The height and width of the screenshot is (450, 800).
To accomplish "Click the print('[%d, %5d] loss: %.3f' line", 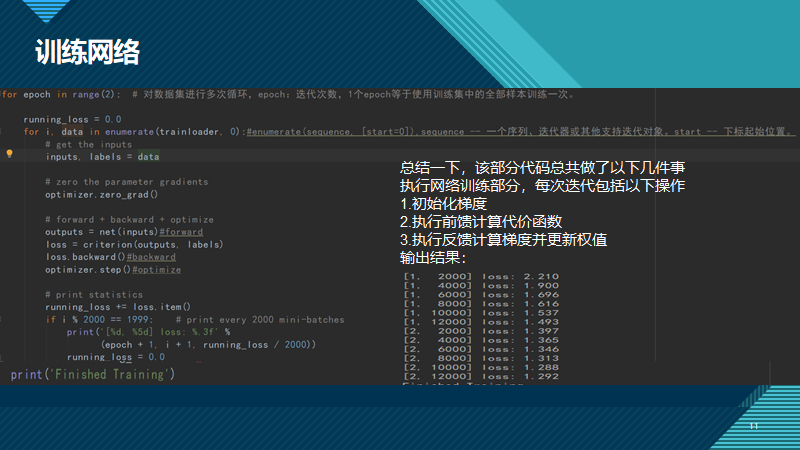I will pos(148,332).
